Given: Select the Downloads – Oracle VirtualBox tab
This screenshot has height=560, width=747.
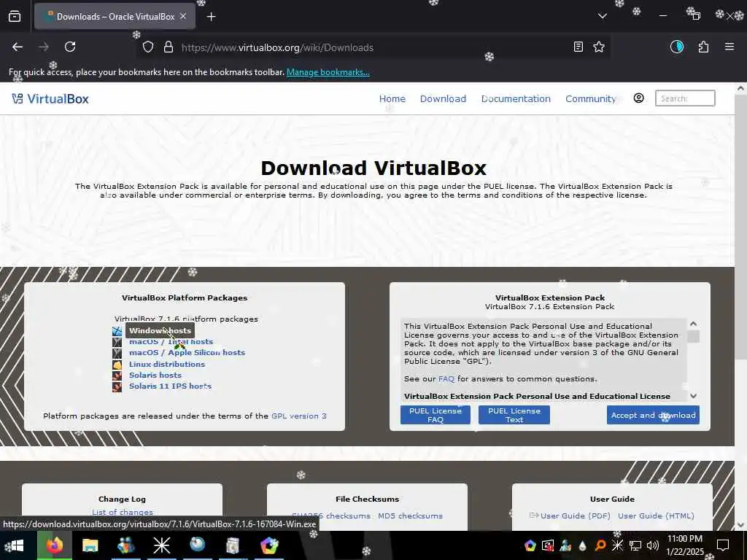Looking at the screenshot, I should coord(115,17).
